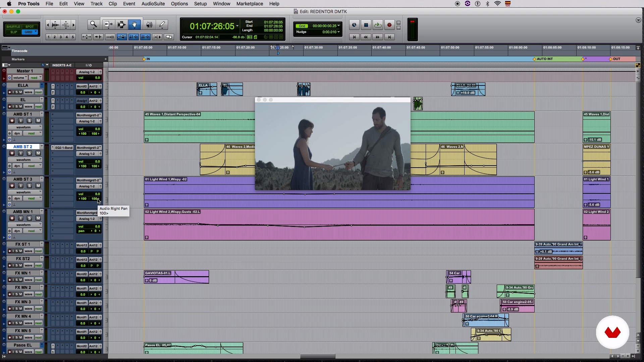The image size is (644, 362).
Task: Open main counter format dropdown arrow
Action: pyautogui.click(x=237, y=26)
